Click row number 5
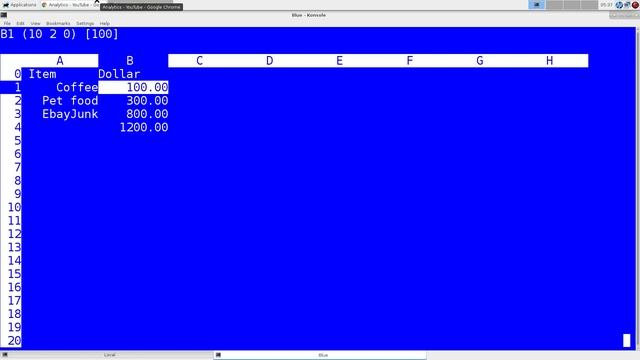This screenshot has width=640, height=360. coord(17,141)
